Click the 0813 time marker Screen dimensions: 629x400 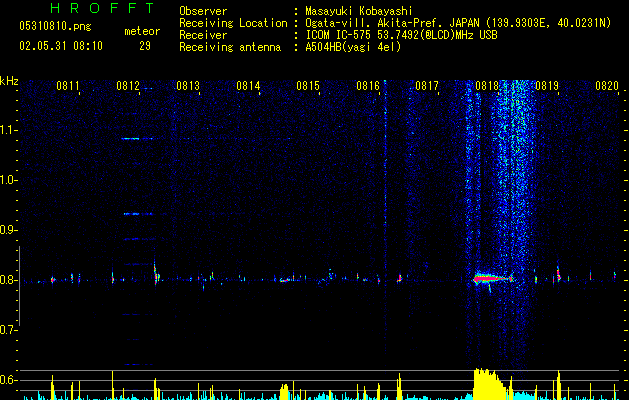(x=188, y=86)
